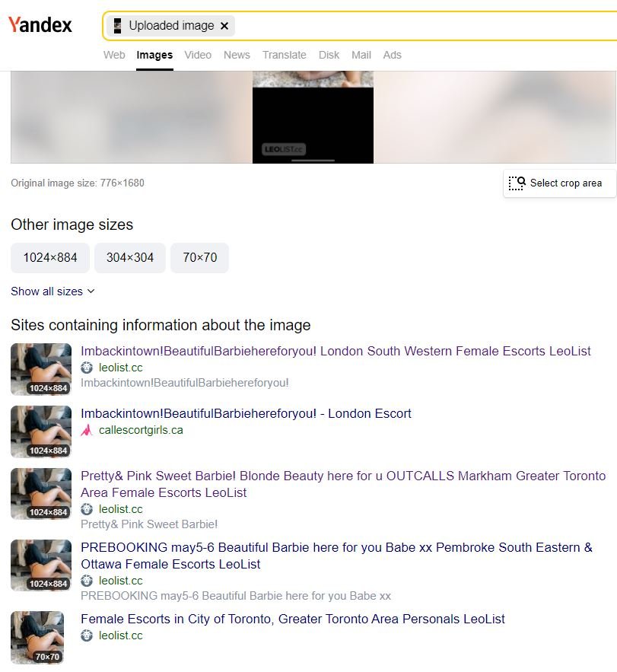Click leolist.cc domain under the London result
Image resolution: width=617 pixels, height=672 pixels.
(x=120, y=368)
